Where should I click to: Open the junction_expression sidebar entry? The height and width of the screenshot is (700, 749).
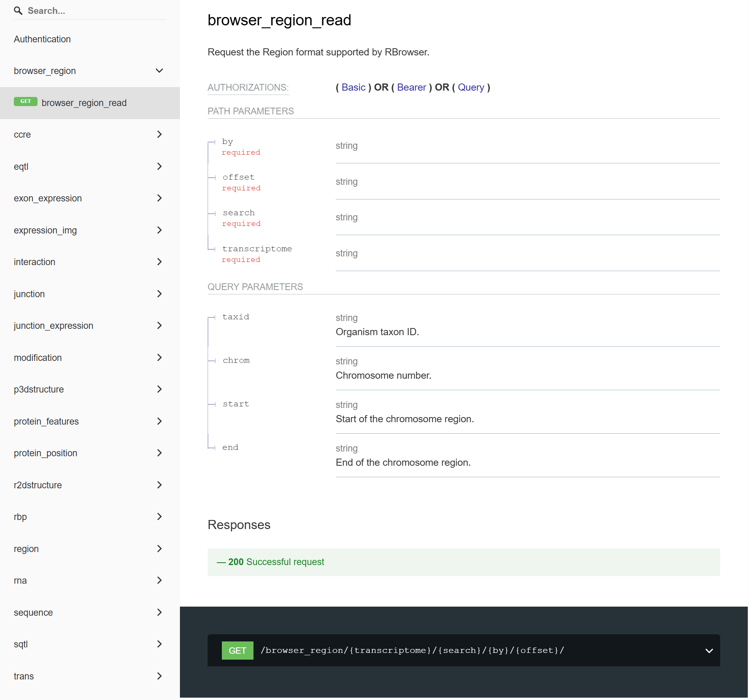pos(53,326)
